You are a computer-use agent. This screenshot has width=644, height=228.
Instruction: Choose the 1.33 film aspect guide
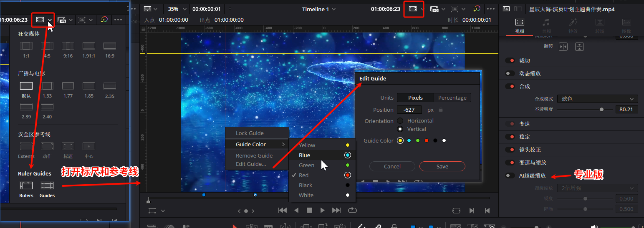tap(47, 86)
